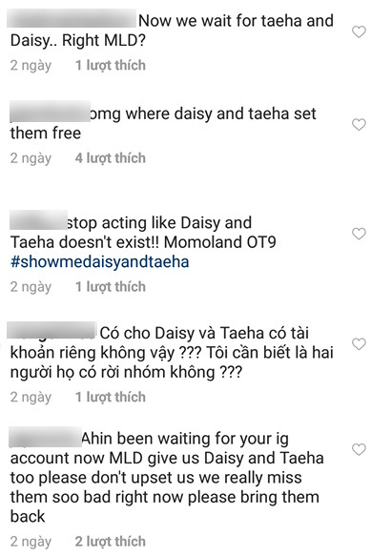
Task: Click "2 ngày" timestamp under "them free" comment
Action: (31, 158)
